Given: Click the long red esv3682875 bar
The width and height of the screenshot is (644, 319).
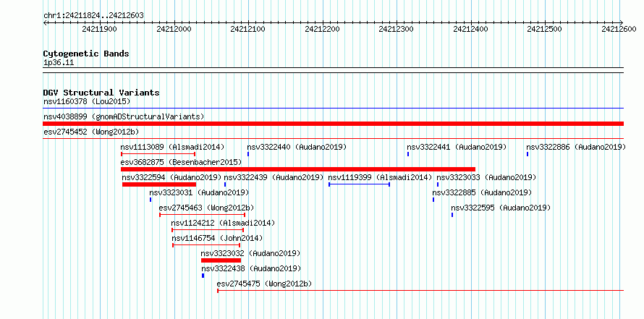Looking at the screenshot, I should click(x=298, y=169).
